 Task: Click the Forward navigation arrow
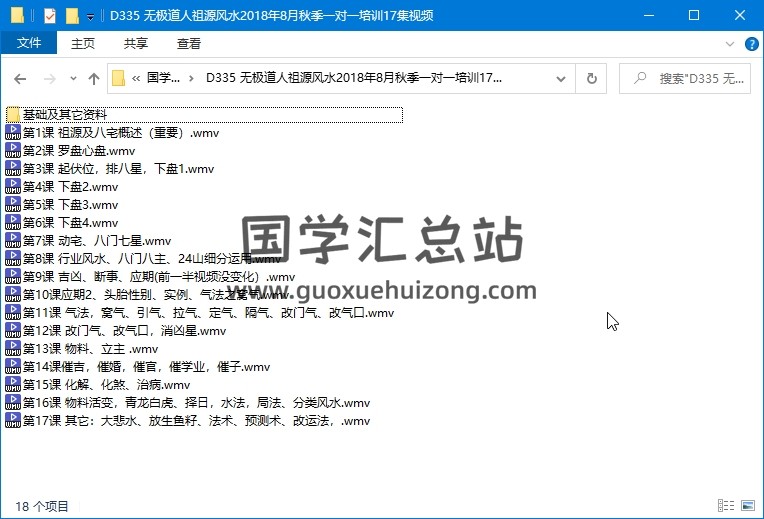point(50,78)
